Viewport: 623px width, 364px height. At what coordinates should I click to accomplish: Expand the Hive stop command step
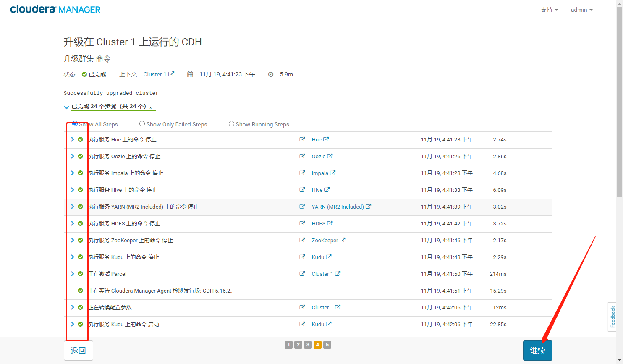pyautogui.click(x=73, y=190)
